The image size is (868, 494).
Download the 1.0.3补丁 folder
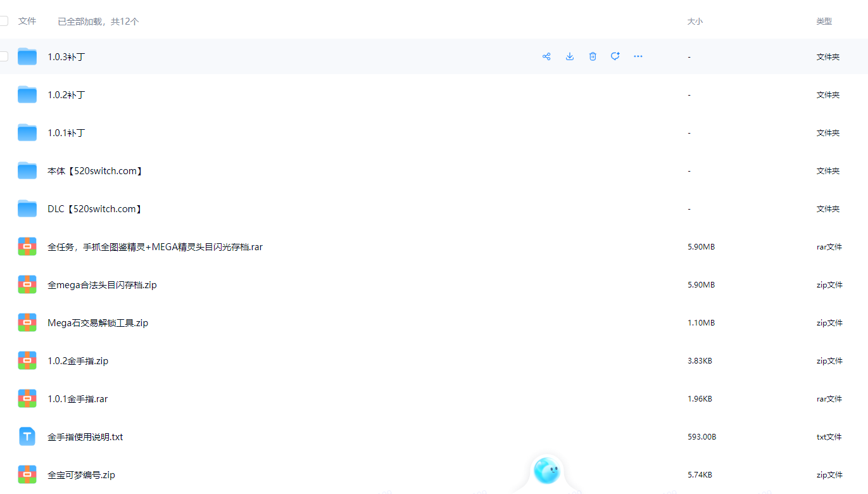coord(570,56)
